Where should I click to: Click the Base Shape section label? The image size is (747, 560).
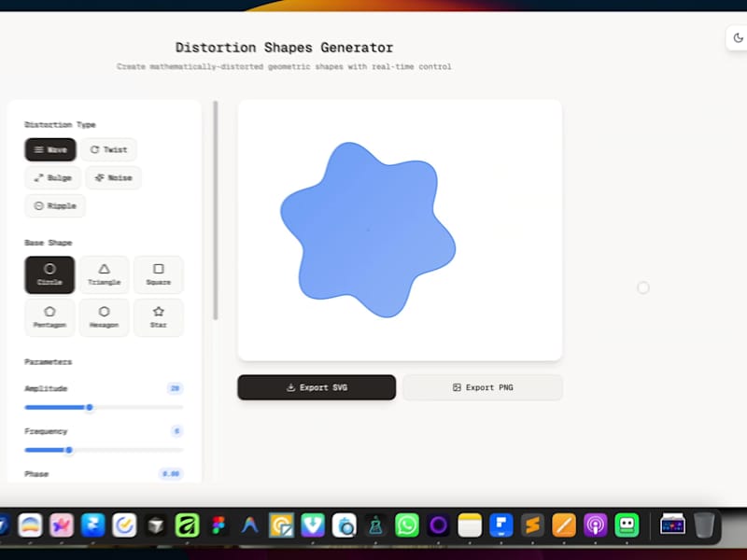tap(49, 243)
